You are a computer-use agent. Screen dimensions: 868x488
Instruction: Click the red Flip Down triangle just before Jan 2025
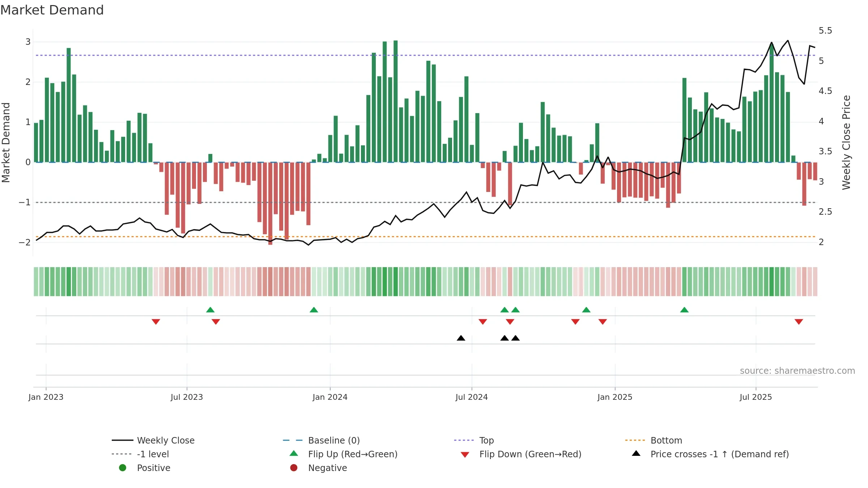point(603,322)
